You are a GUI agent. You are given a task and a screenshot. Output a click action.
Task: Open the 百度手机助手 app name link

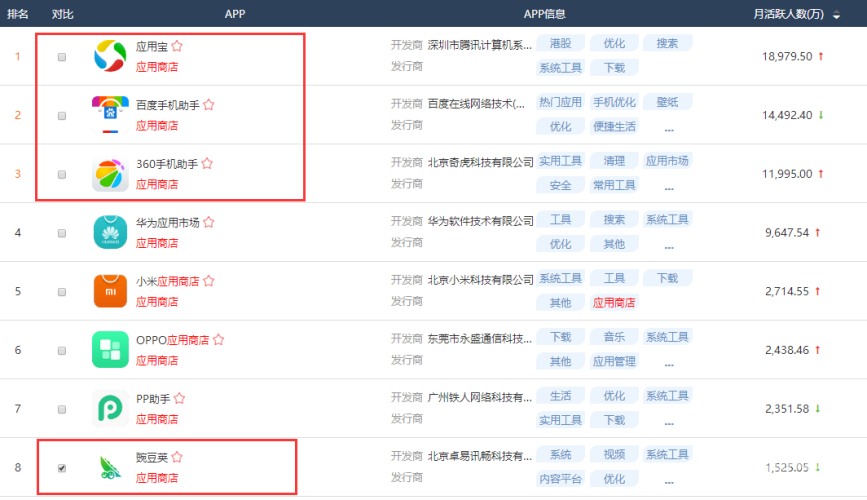168,105
